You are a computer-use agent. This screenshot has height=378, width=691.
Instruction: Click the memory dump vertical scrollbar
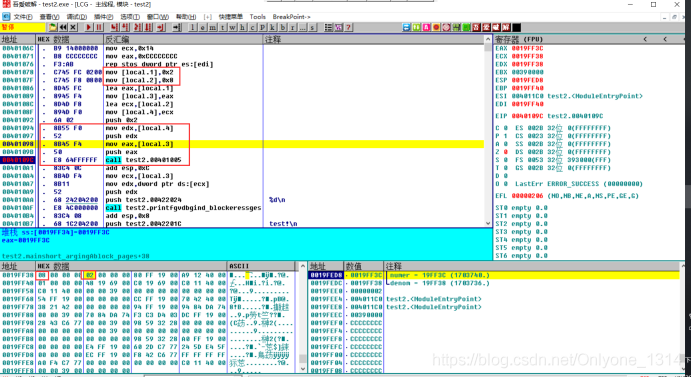pos(302,317)
